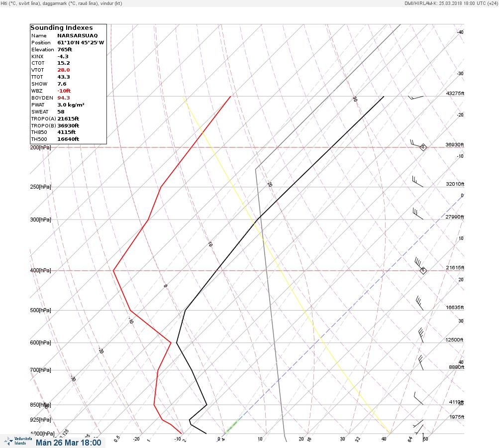
Task: Click the wind barb at 12500ft
Action: [x=421, y=336]
